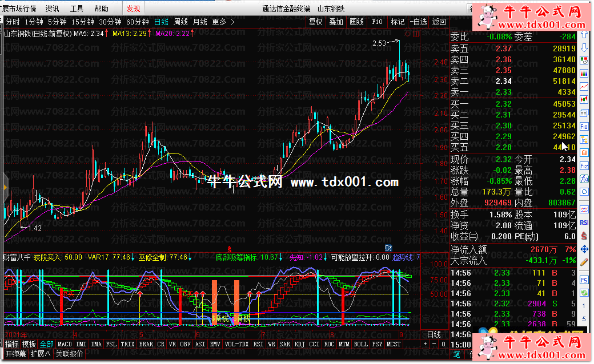Viewport: 594px width, 364px height.
Task: Switch to 5分钟 timeframe
Action: click(57, 22)
